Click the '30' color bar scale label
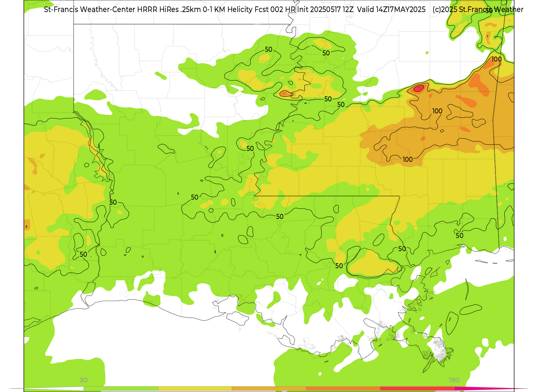This screenshot has height=392, width=538. point(84,380)
